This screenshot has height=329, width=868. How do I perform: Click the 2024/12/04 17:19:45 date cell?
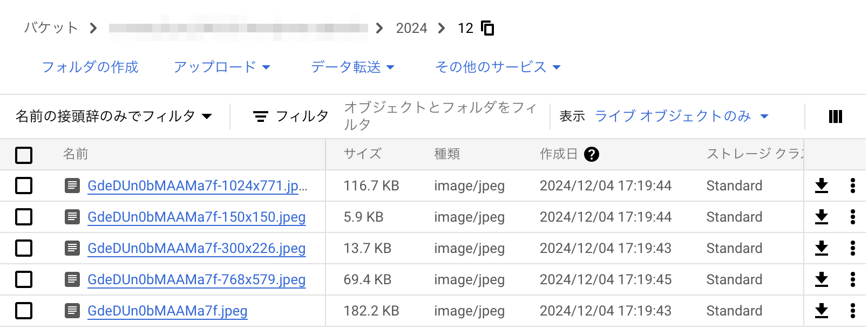pos(606,279)
